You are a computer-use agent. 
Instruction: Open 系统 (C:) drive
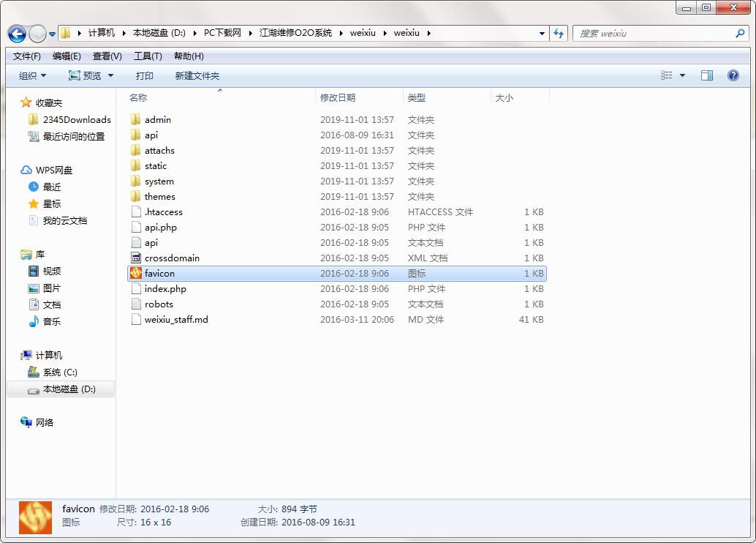pyautogui.click(x=60, y=372)
